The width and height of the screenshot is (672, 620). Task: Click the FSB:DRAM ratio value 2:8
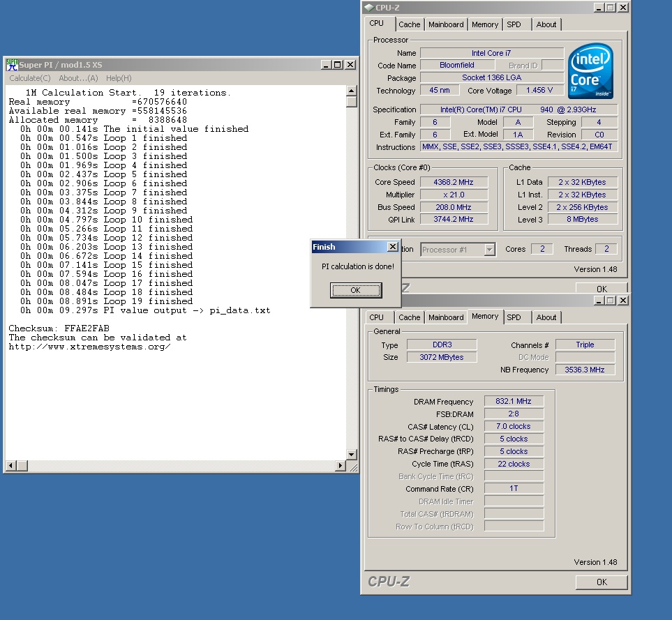tap(514, 414)
